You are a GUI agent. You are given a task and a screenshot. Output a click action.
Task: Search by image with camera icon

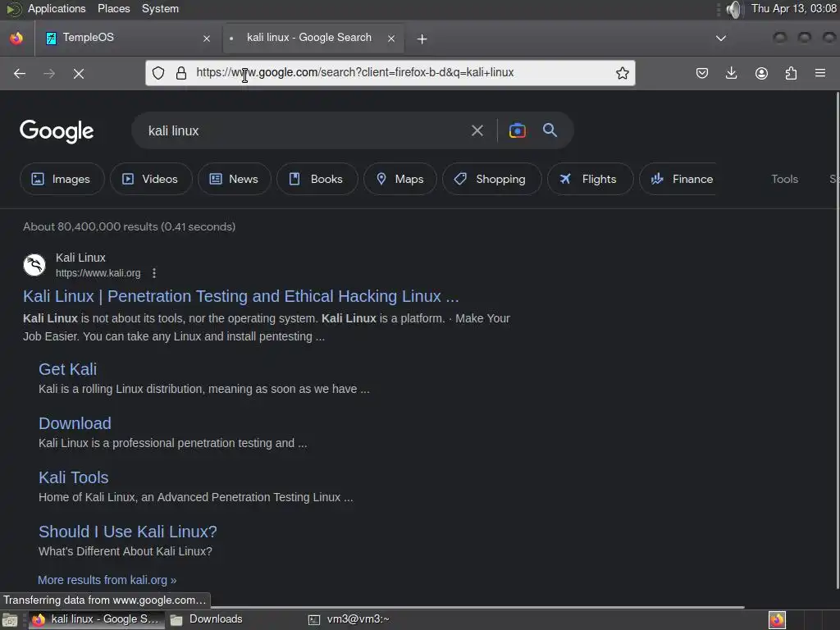click(x=517, y=130)
